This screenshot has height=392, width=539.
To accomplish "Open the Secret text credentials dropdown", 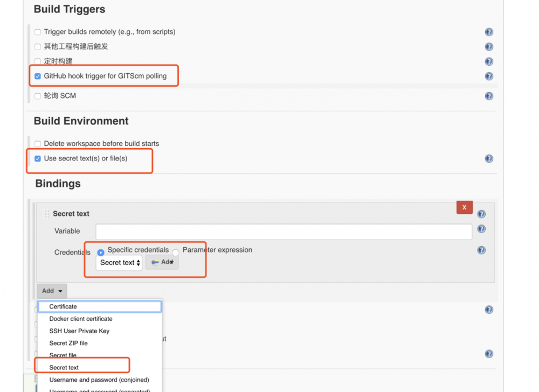I will coord(120,263).
